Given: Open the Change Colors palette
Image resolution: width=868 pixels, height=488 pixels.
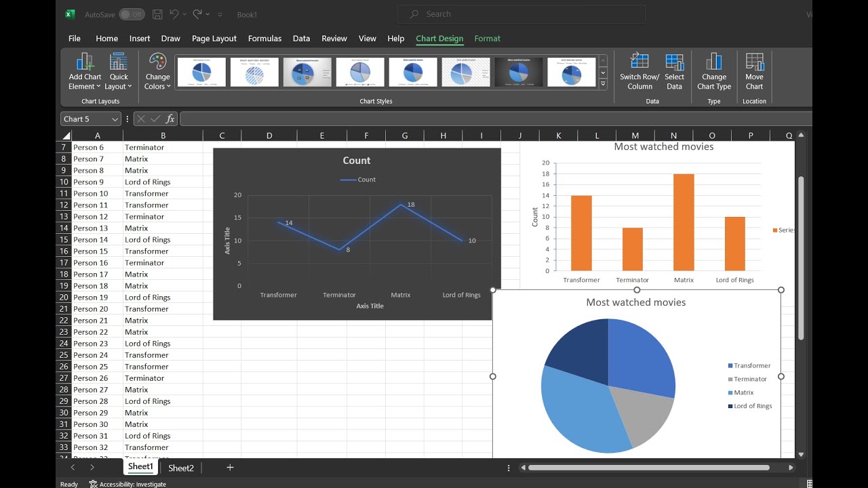Looking at the screenshot, I should point(157,71).
